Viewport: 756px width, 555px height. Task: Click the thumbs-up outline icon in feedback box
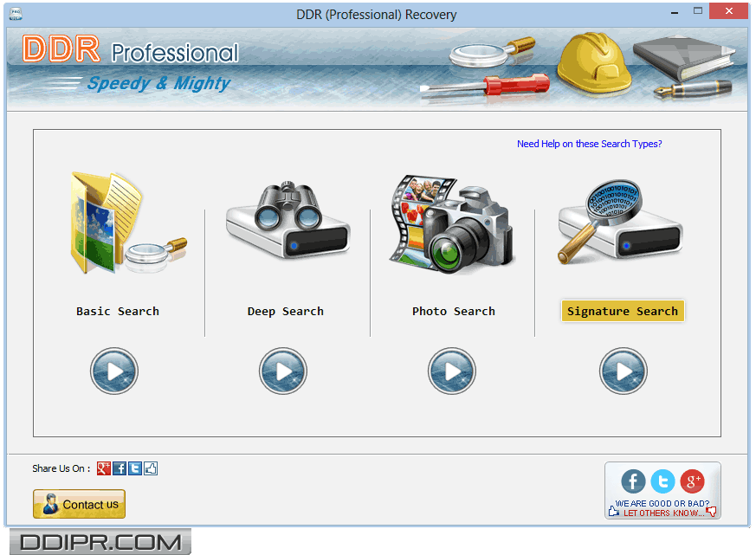(613, 511)
